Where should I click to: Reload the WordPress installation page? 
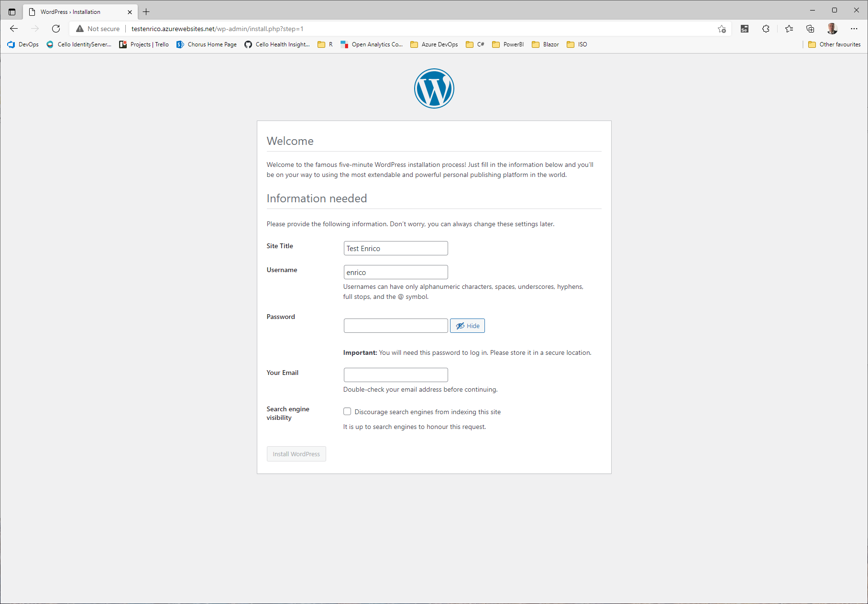coord(56,29)
